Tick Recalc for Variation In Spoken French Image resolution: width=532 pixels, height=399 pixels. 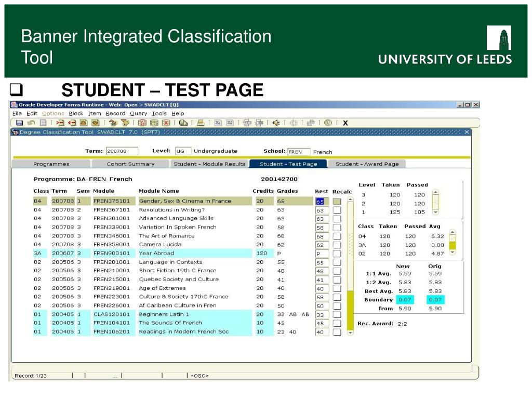point(337,228)
